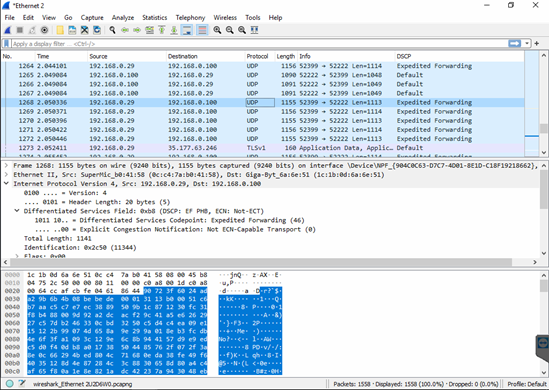
Task: Toggle automatic scrolling during live capture
Action: (187, 30)
